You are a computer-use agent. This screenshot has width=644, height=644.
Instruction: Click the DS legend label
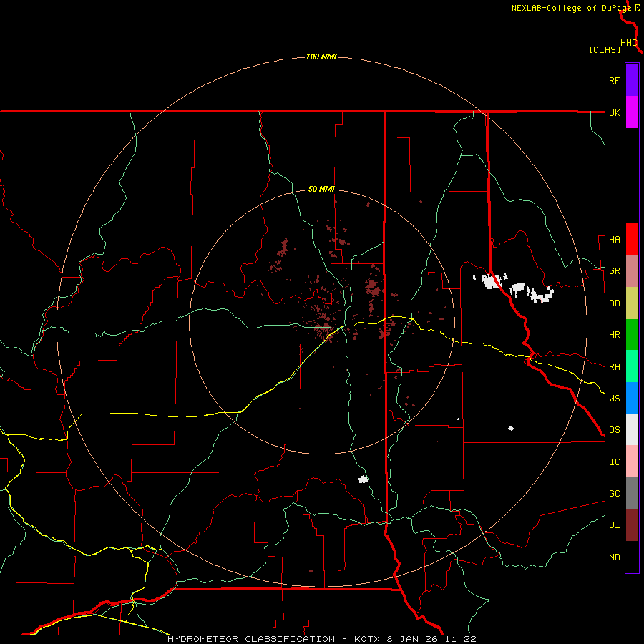coord(614,430)
